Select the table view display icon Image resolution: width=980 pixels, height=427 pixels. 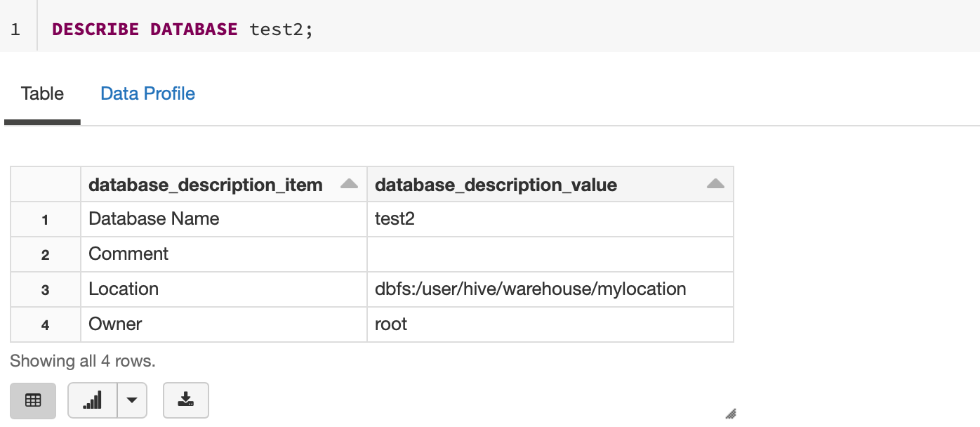pos(32,400)
